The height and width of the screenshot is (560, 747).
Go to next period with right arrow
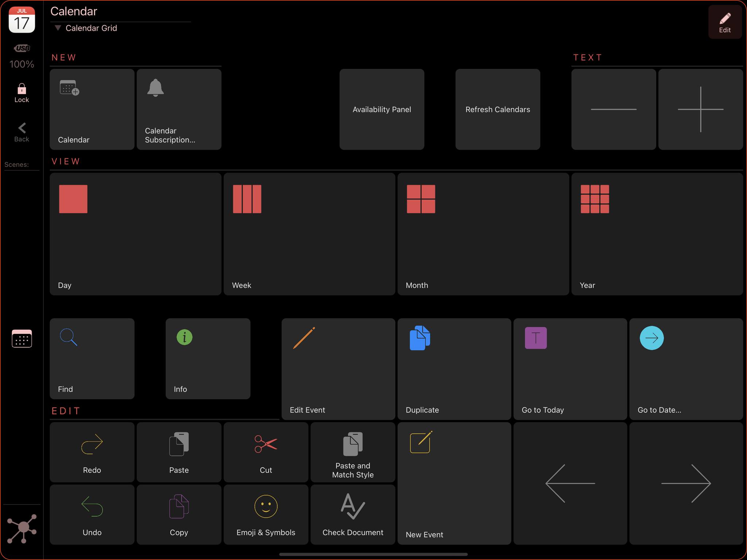(x=686, y=483)
